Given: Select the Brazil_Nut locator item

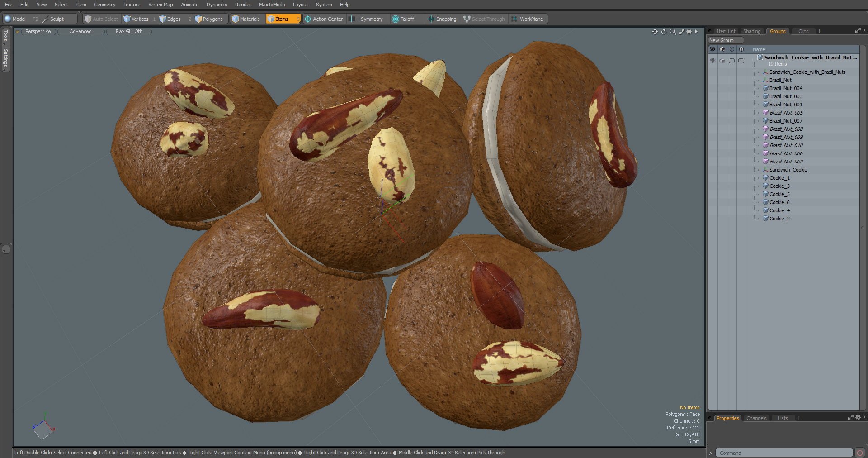Looking at the screenshot, I should click(780, 80).
